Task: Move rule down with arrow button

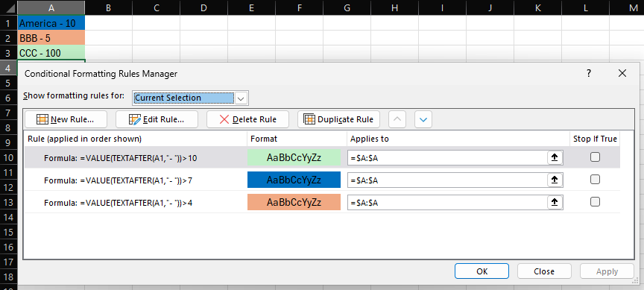Action: click(x=423, y=119)
